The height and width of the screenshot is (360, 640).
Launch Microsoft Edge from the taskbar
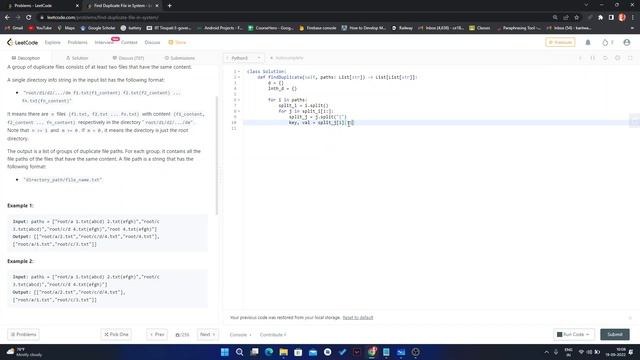269,352
